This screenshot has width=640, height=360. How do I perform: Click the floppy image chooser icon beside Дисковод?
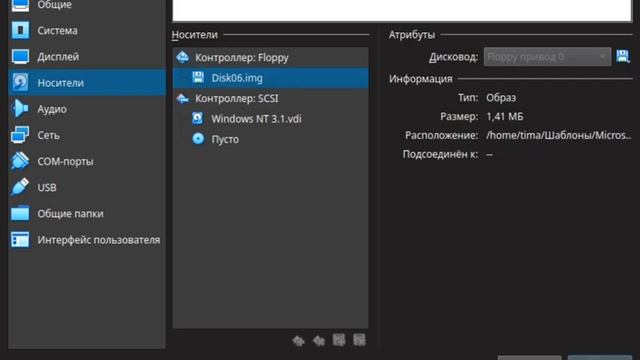[623, 56]
